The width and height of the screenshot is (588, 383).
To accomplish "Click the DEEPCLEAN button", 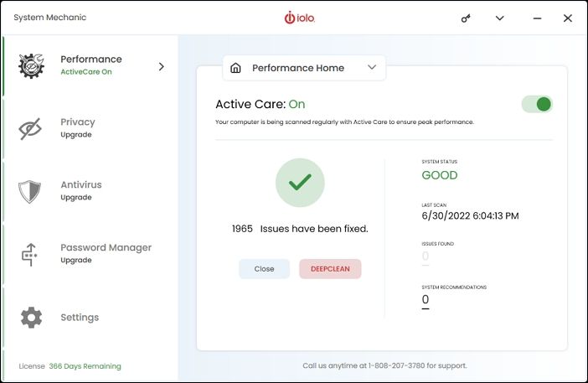I will tap(330, 269).
